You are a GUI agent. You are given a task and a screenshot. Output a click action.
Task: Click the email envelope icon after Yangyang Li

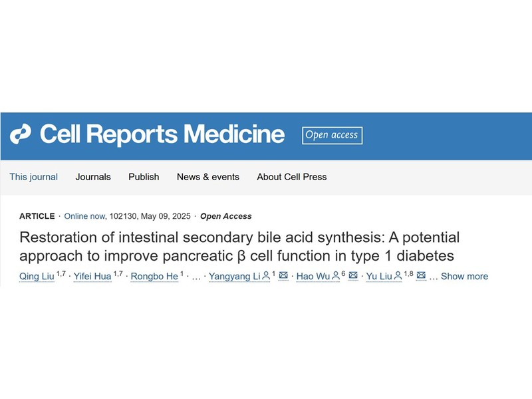tap(283, 275)
